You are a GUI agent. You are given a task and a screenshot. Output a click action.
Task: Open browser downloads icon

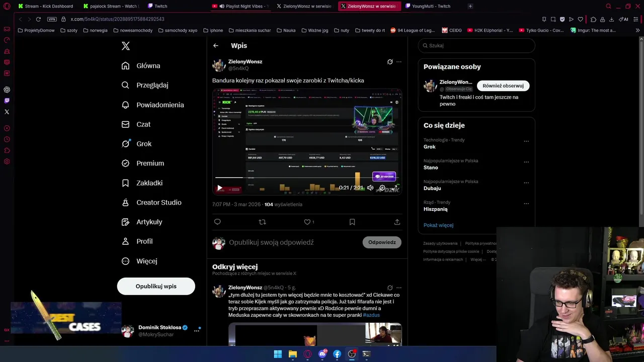coord(611,19)
